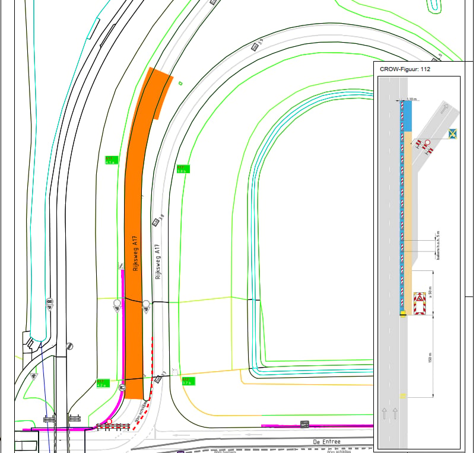Select the red circle sign on the CROW figure exit ramp
476x453 pixels.
427,142
